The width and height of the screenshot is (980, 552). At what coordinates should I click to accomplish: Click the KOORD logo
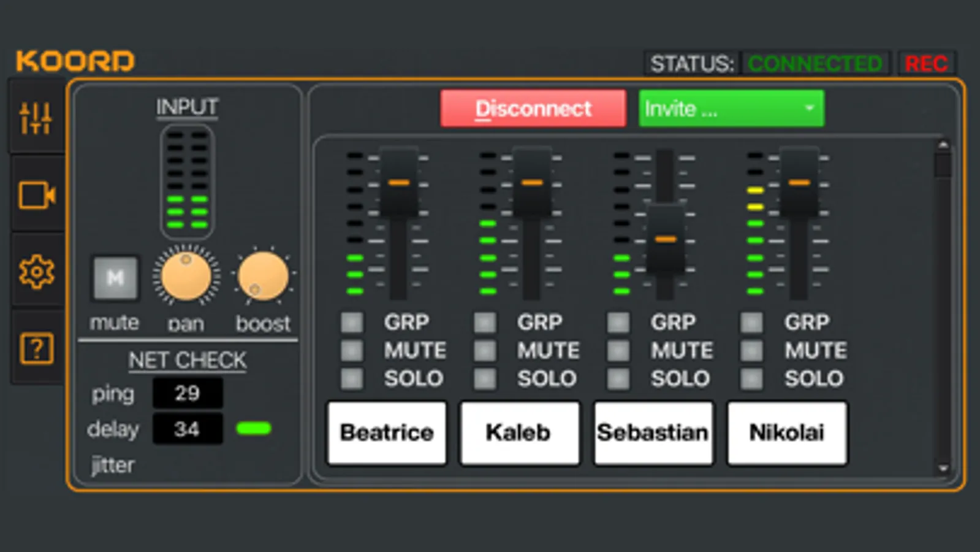coord(75,61)
